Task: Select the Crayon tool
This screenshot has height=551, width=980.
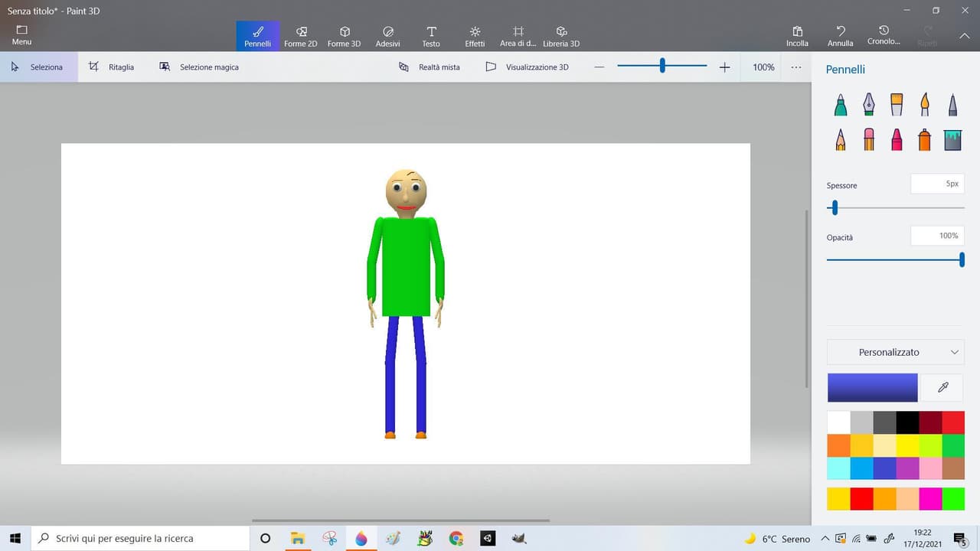Action: click(x=897, y=139)
